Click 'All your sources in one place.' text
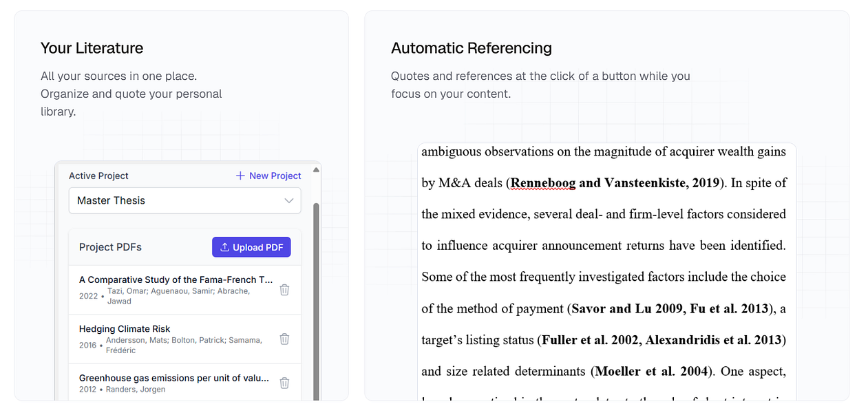 click(x=118, y=76)
